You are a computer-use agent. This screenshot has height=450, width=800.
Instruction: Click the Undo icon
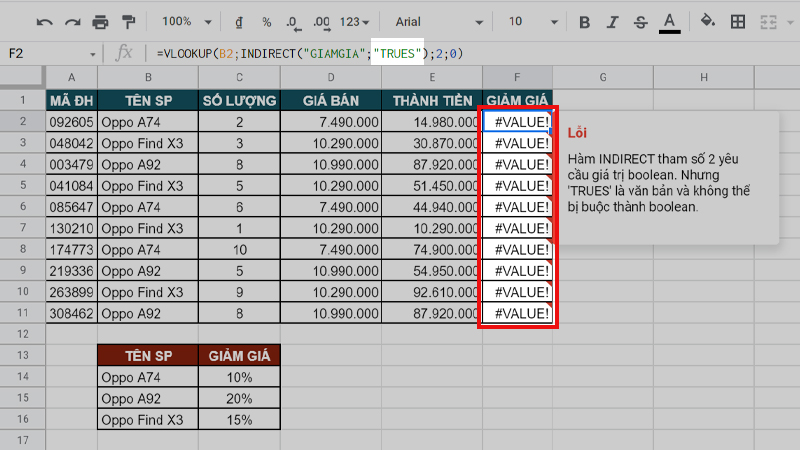[44, 22]
